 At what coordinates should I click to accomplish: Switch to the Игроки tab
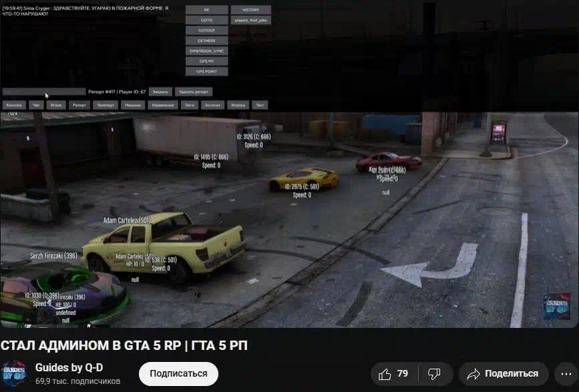click(x=238, y=106)
